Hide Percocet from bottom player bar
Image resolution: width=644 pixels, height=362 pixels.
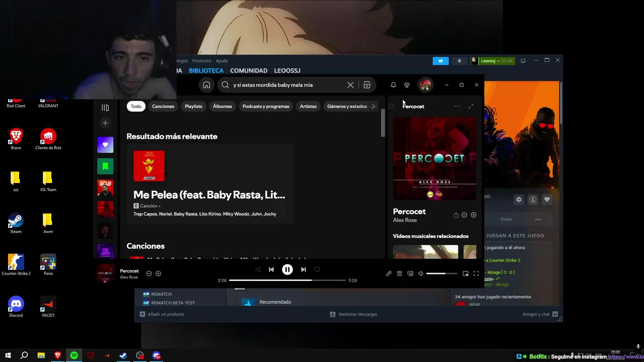tap(149, 274)
